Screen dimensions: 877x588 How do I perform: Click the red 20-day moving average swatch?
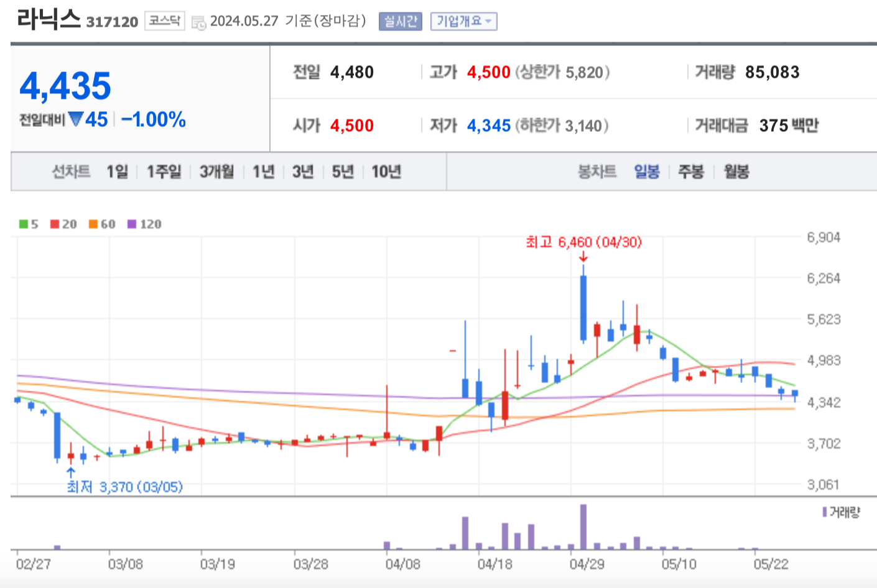click(x=55, y=224)
